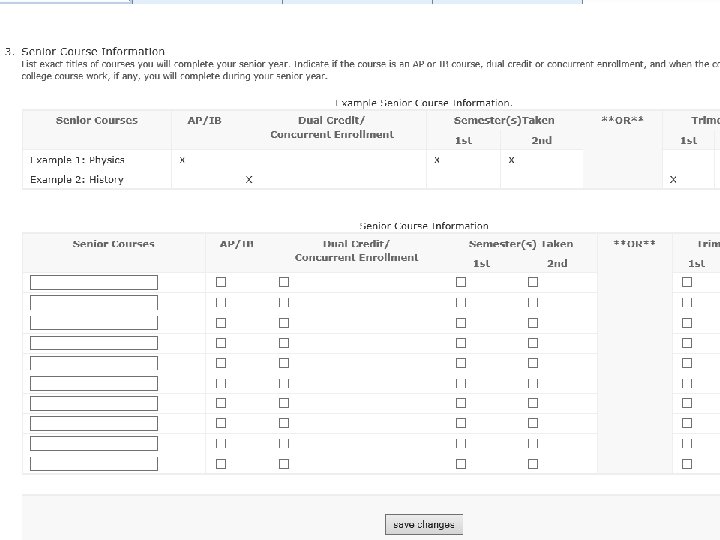Click the save changes button

click(424, 524)
